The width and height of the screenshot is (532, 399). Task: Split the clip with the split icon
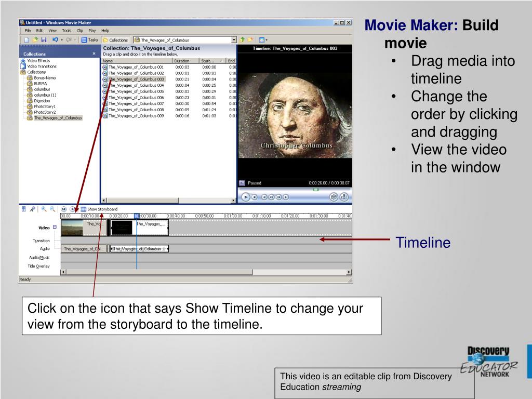(334, 197)
